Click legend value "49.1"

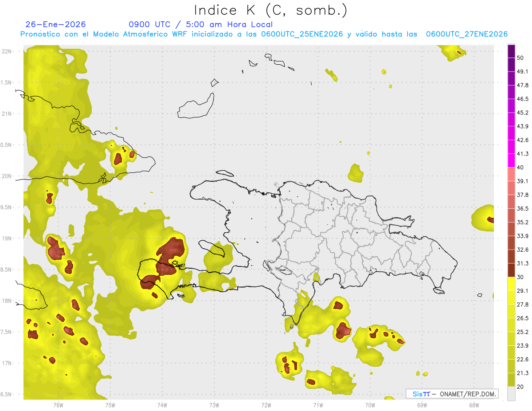(x=523, y=71)
